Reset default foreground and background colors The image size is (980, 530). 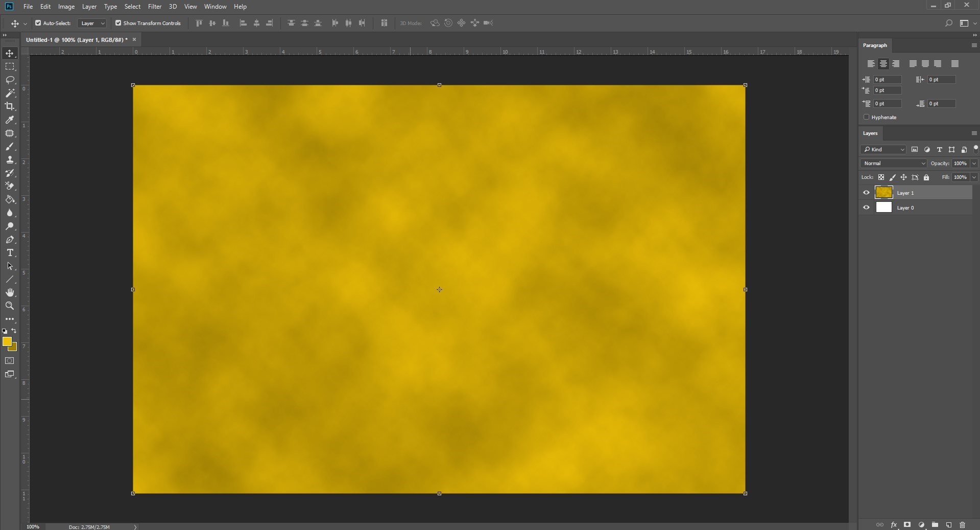[x=5, y=331]
